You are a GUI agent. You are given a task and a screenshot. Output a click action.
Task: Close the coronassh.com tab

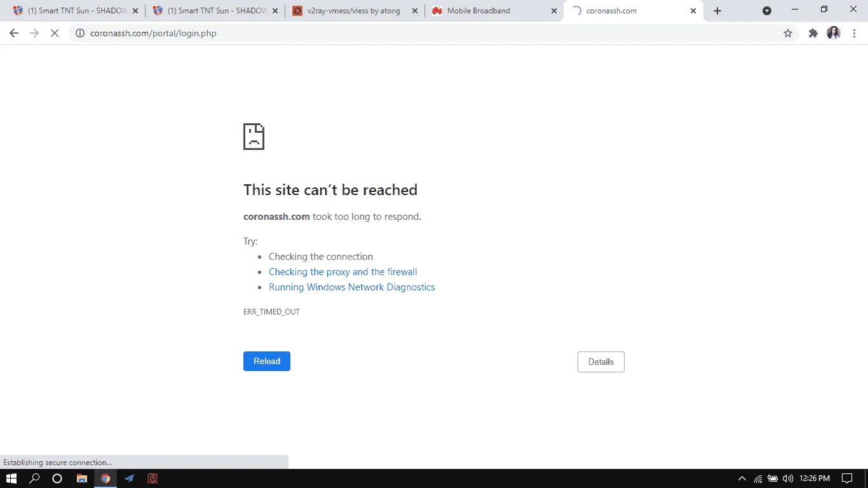coord(693,11)
